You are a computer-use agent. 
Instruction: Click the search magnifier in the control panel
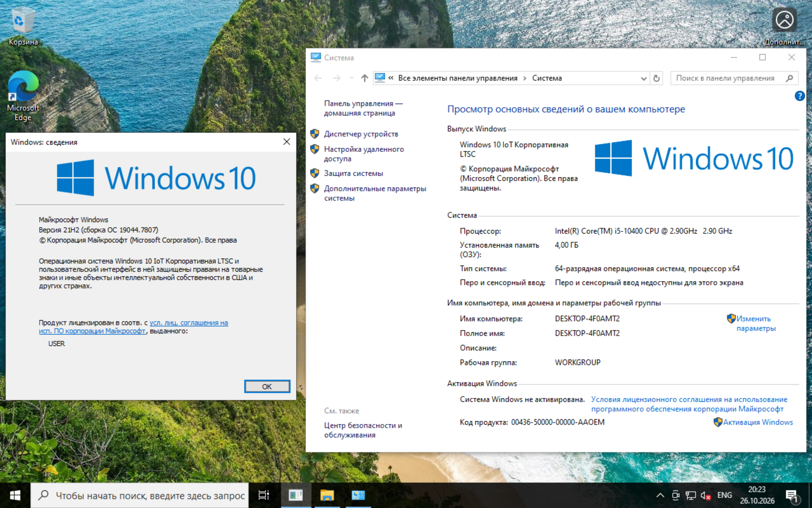(789, 78)
